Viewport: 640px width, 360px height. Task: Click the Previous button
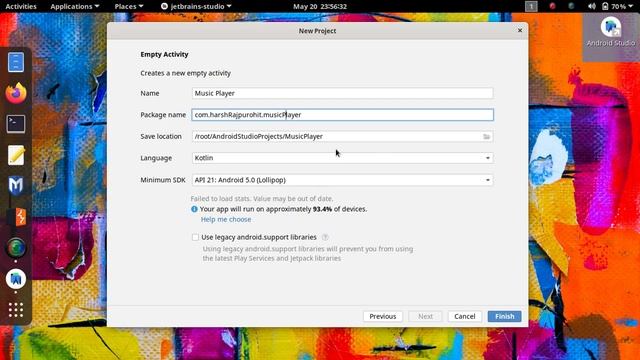pos(382,316)
